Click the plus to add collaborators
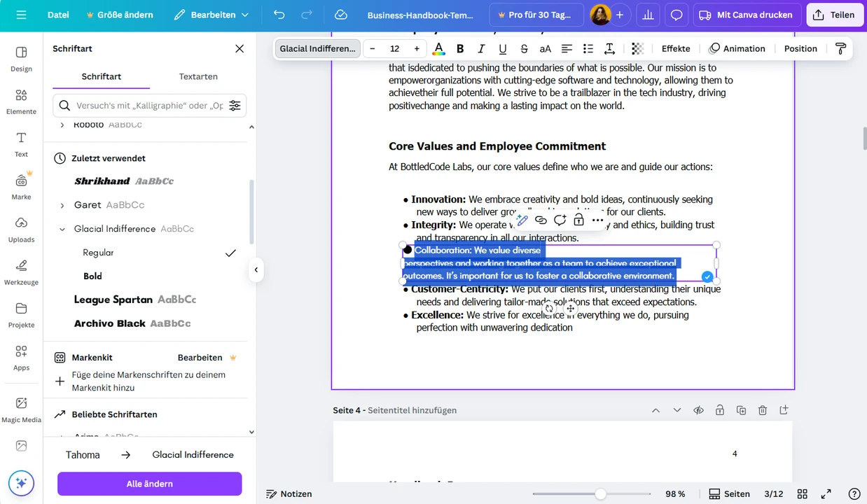 click(619, 15)
